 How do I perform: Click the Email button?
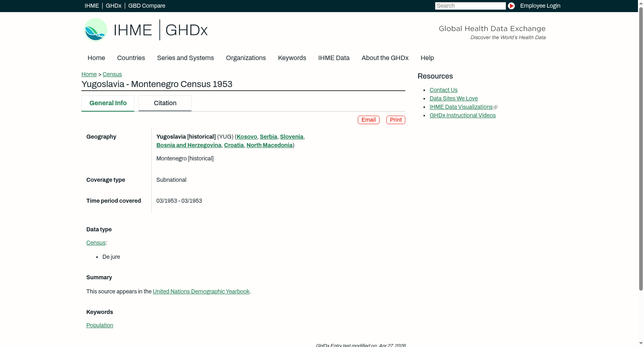point(369,120)
